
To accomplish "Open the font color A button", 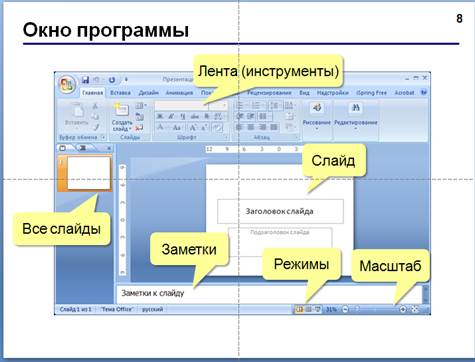I will point(160,127).
